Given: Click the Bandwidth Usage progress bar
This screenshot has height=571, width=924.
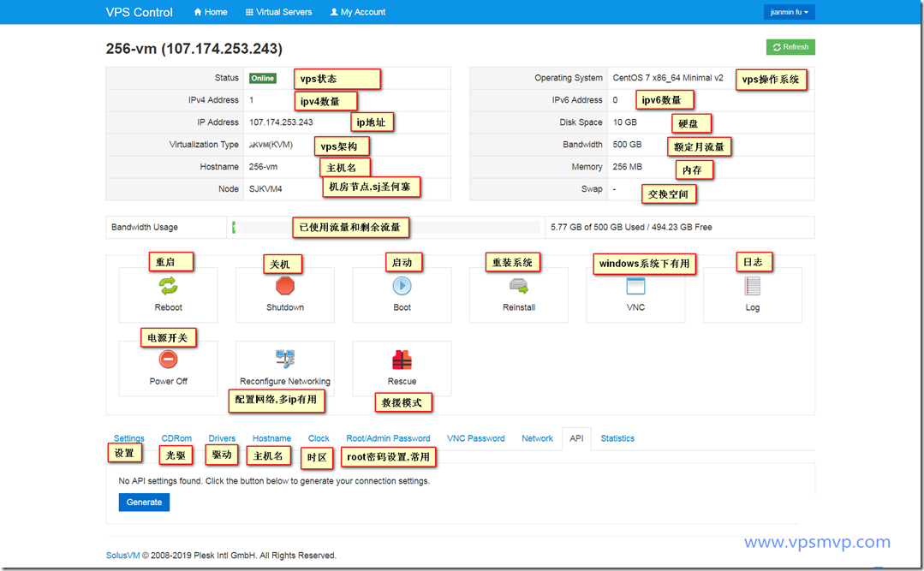Looking at the screenshot, I should coord(385,228).
